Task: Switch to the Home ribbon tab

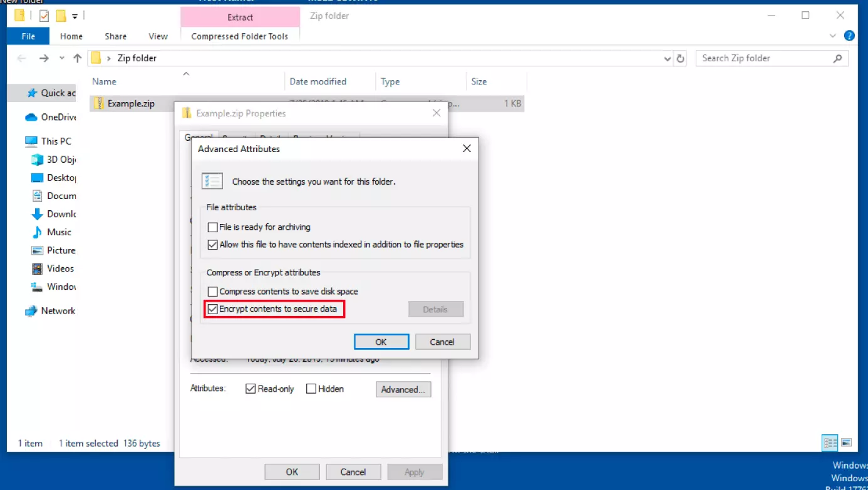Action: [71, 36]
